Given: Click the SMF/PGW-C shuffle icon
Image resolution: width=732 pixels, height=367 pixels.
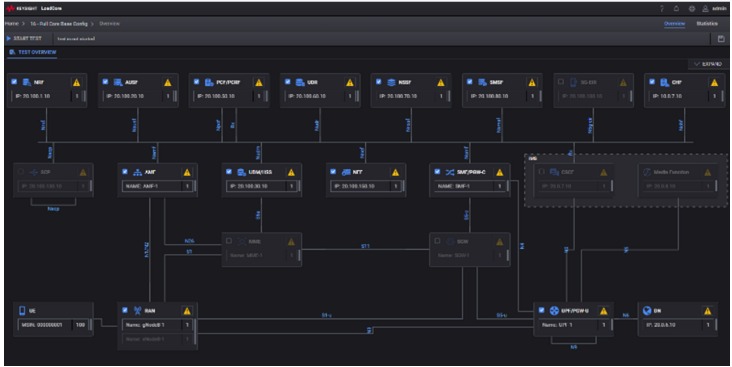Looking at the screenshot, I should (x=450, y=172).
